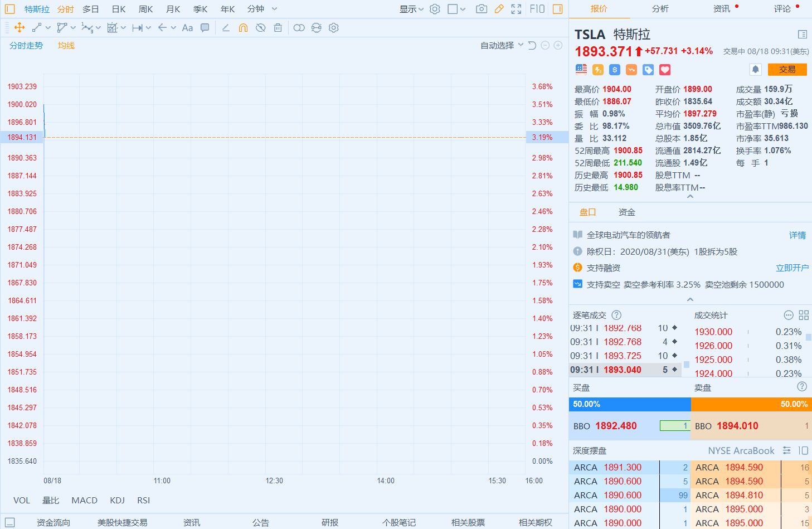Click the orange 交易 trade button

tap(787, 69)
